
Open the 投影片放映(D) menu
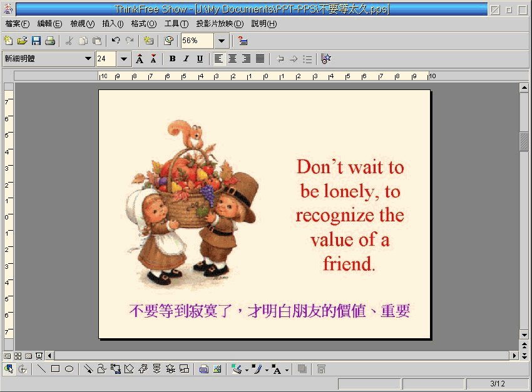pyautogui.click(x=220, y=24)
